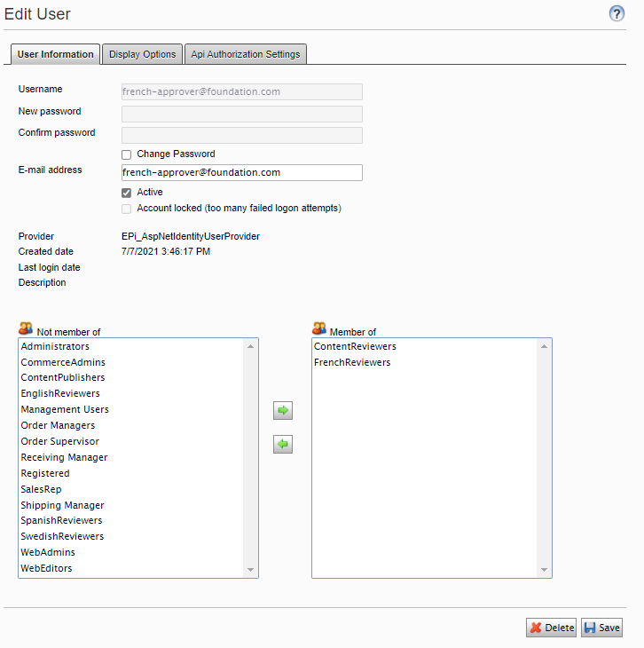Click the E-mail address input field
The image size is (644, 648).
tap(241, 173)
